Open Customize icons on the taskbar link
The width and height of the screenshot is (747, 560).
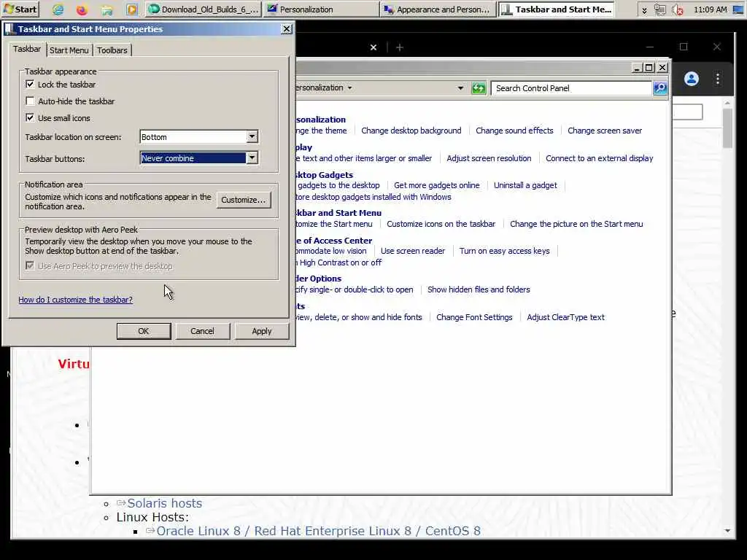pyautogui.click(x=441, y=224)
